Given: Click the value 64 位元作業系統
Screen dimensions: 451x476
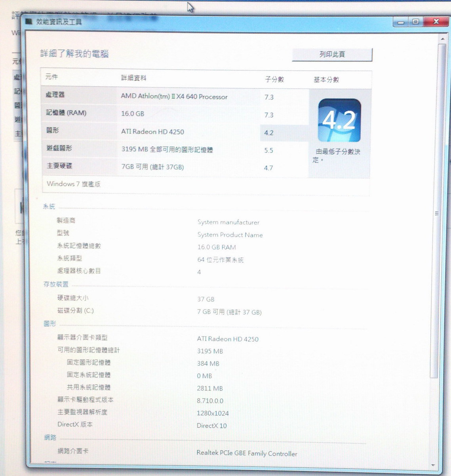Looking at the screenshot, I should point(221,260).
